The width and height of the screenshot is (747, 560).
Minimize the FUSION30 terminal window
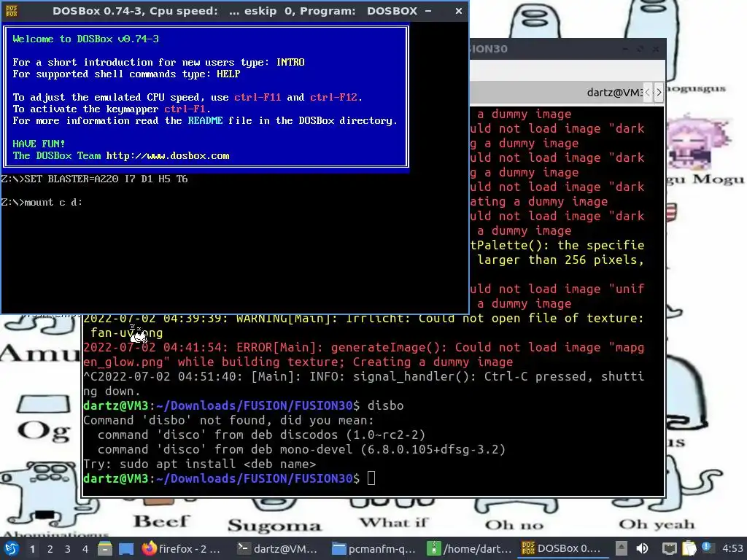pos(625,49)
